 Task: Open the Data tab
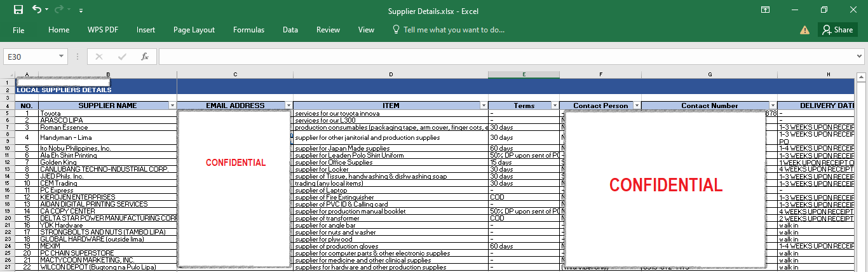[x=290, y=30]
